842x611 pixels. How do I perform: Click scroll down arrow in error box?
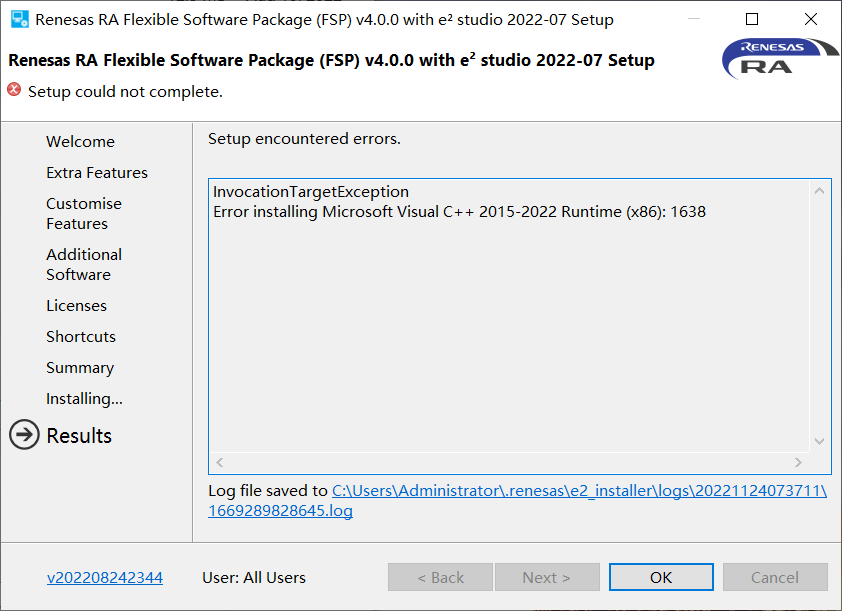coord(819,441)
